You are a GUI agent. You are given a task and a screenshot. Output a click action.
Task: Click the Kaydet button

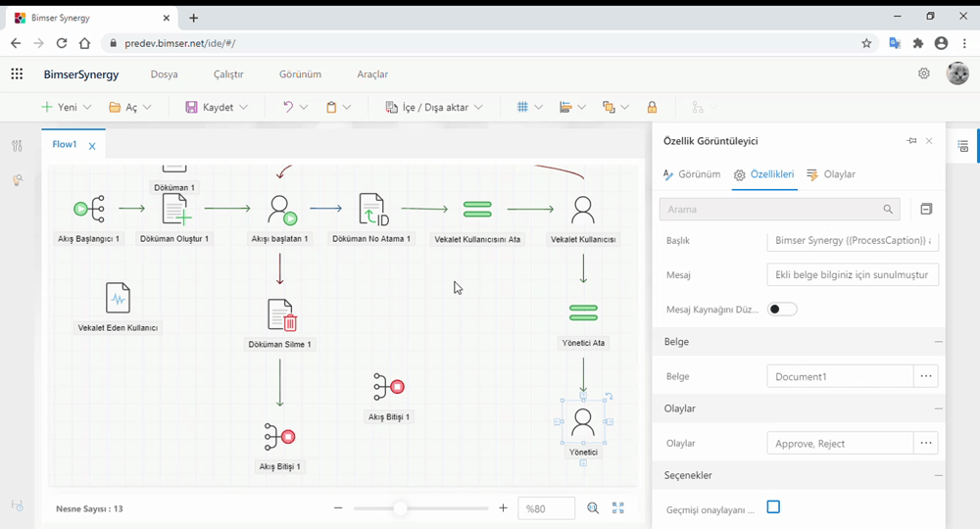[x=210, y=108]
